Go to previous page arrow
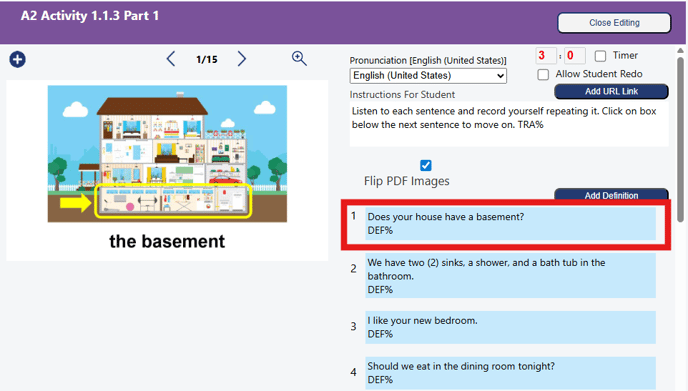This screenshot has width=688, height=391. click(x=171, y=59)
